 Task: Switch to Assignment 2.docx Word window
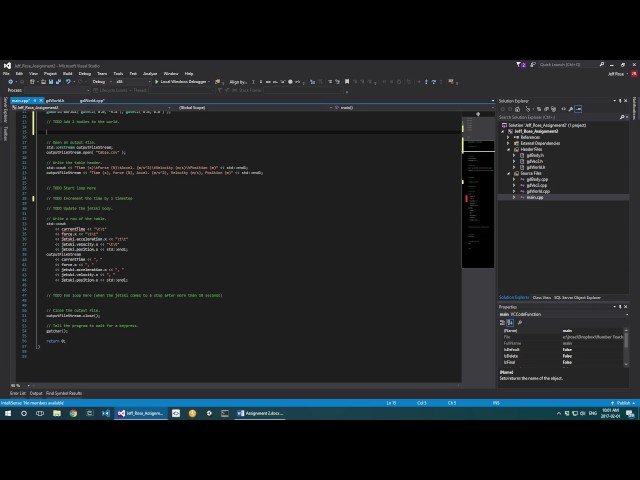tap(260, 413)
